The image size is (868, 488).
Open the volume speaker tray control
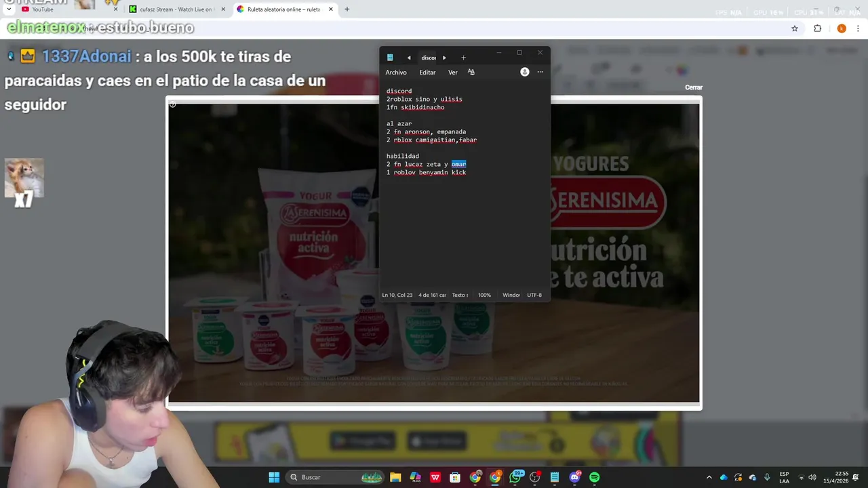click(x=812, y=477)
